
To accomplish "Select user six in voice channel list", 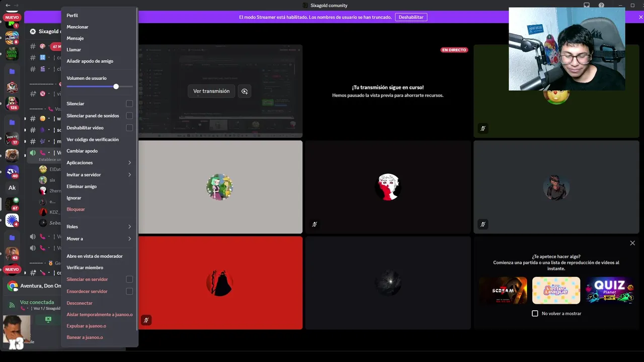I will [49, 180].
